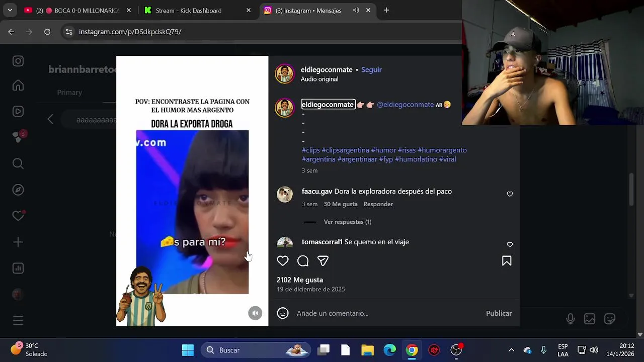Go back in browser history
This screenshot has width=644, height=362.
(x=11, y=32)
